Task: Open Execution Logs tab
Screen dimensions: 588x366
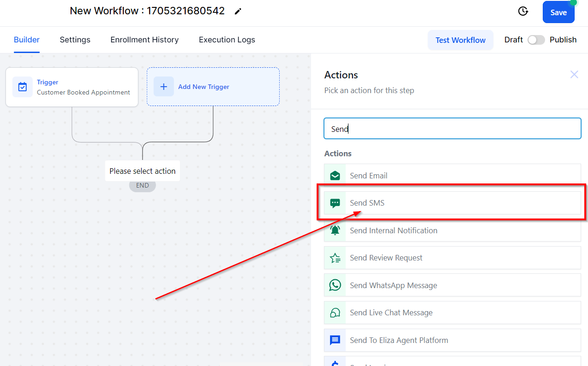Action: click(227, 40)
